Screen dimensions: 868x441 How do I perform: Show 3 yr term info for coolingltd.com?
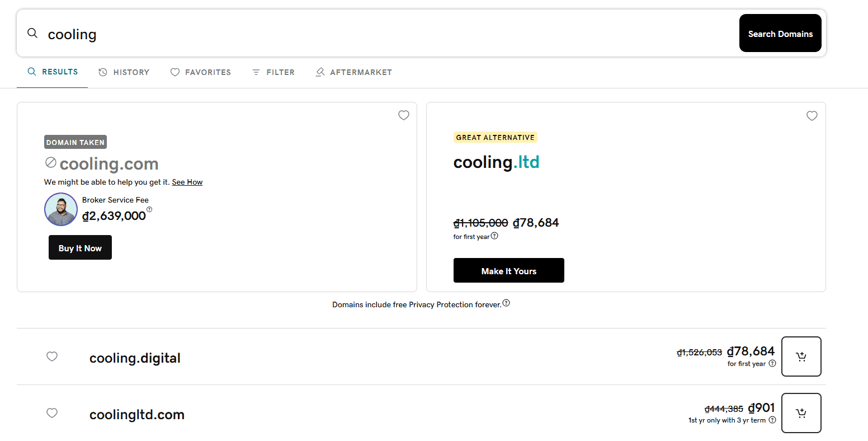click(772, 420)
